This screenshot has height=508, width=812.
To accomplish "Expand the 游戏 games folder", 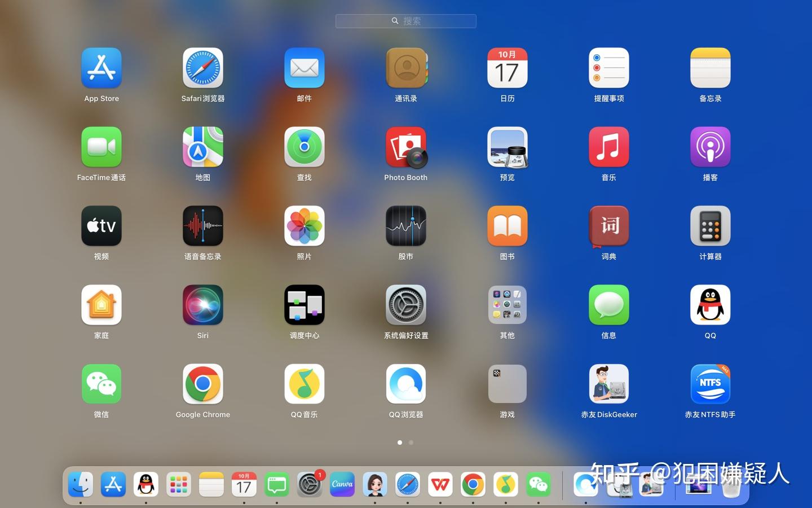I will pos(507,384).
